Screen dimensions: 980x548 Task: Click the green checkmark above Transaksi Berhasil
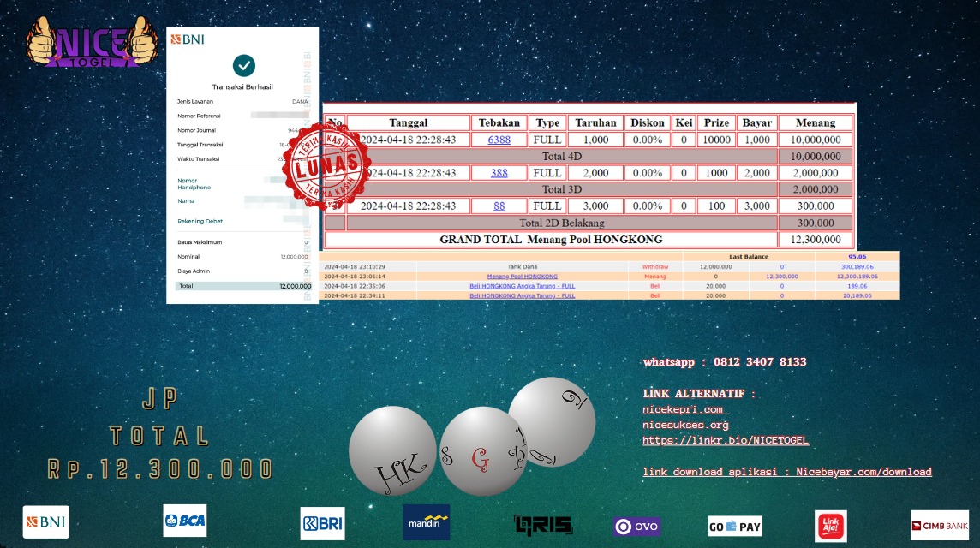(x=244, y=65)
